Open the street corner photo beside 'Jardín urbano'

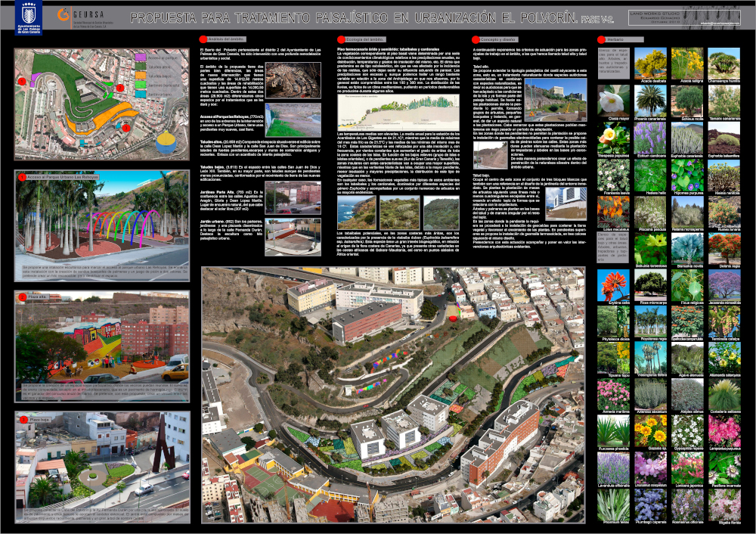pos(293,237)
